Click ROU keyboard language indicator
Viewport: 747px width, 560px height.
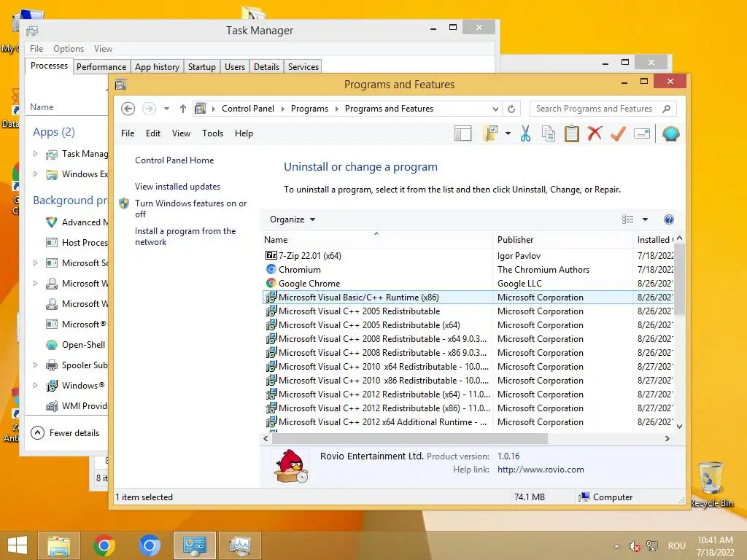(677, 545)
